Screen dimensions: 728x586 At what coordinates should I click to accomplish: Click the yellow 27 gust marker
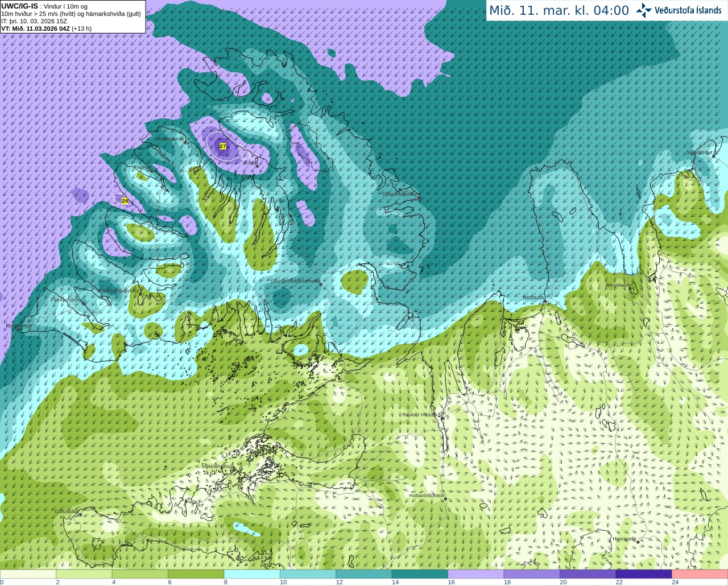(x=223, y=146)
